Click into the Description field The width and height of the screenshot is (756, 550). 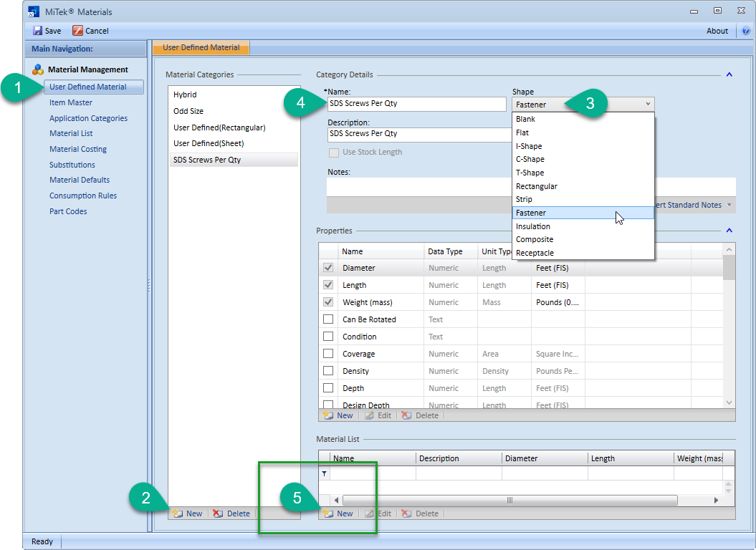click(x=419, y=134)
